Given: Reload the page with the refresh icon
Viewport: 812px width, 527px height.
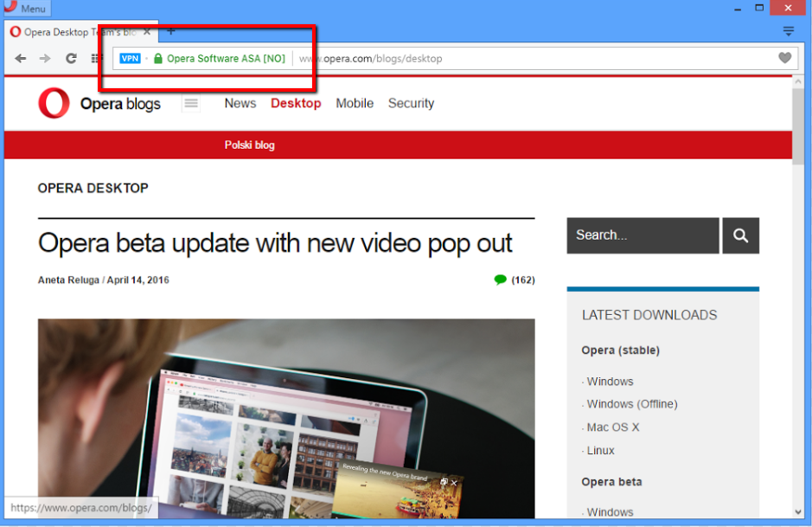Looking at the screenshot, I should [71, 59].
